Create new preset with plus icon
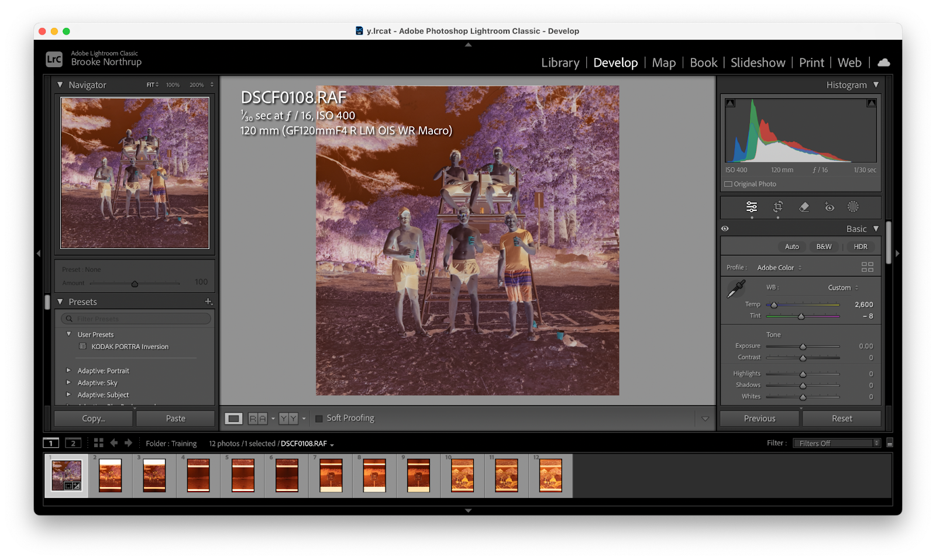936x560 pixels. tap(208, 302)
